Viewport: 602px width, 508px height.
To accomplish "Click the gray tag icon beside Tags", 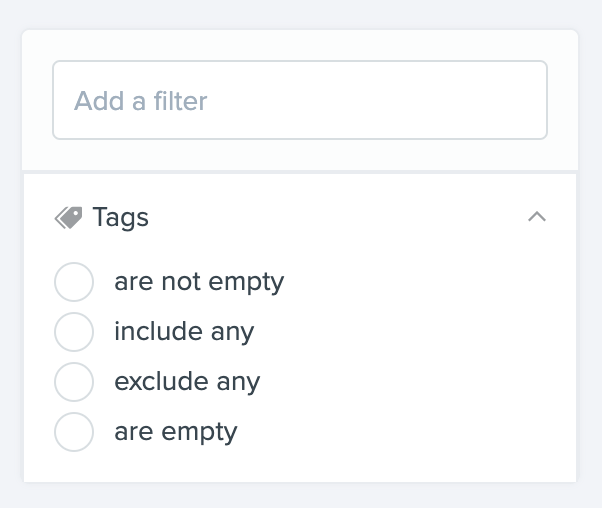I will pyautogui.click(x=68, y=218).
